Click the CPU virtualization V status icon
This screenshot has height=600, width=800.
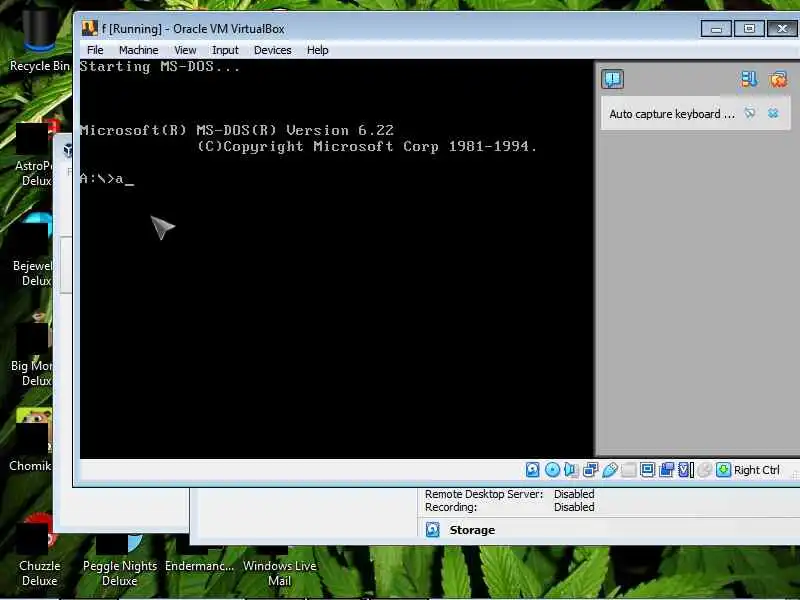685,470
